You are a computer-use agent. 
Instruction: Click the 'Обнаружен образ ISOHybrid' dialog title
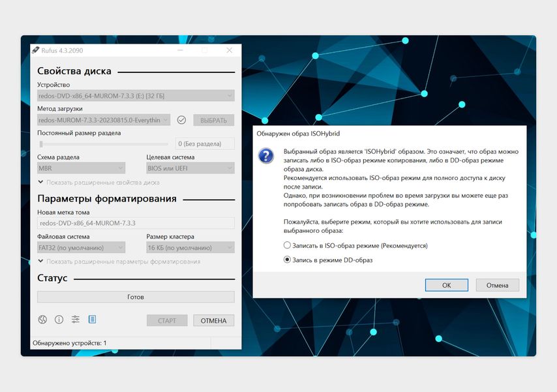(298, 134)
